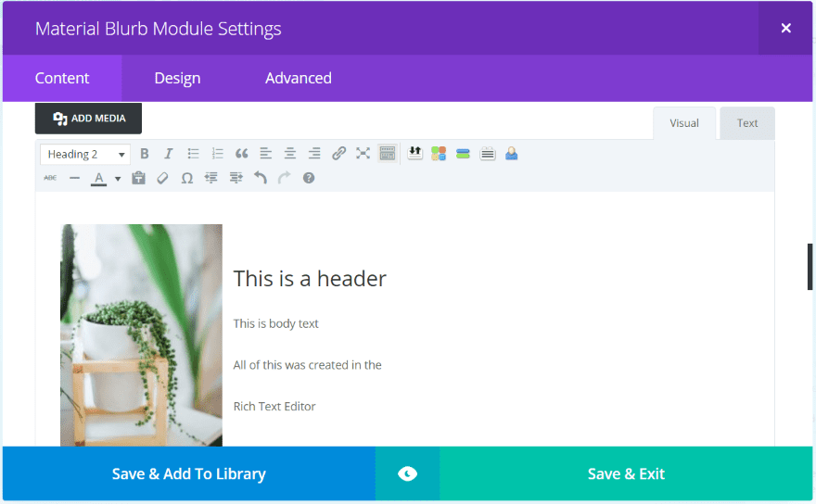Align text center

tap(290, 154)
